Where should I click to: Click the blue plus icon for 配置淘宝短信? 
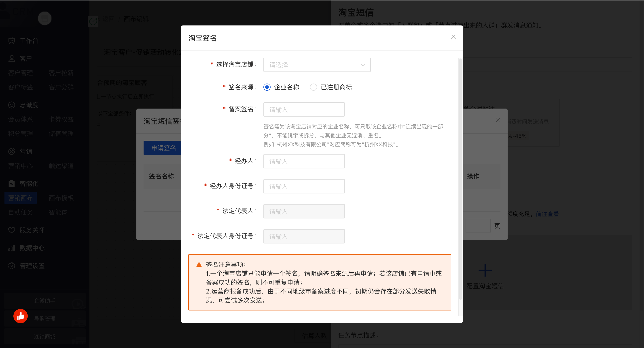485,270
